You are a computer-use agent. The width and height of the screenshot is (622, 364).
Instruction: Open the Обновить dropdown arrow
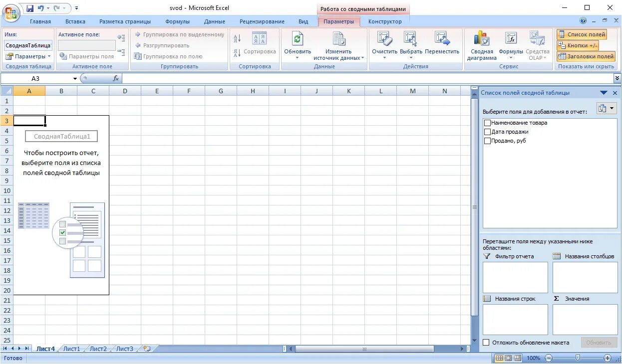pos(298,58)
